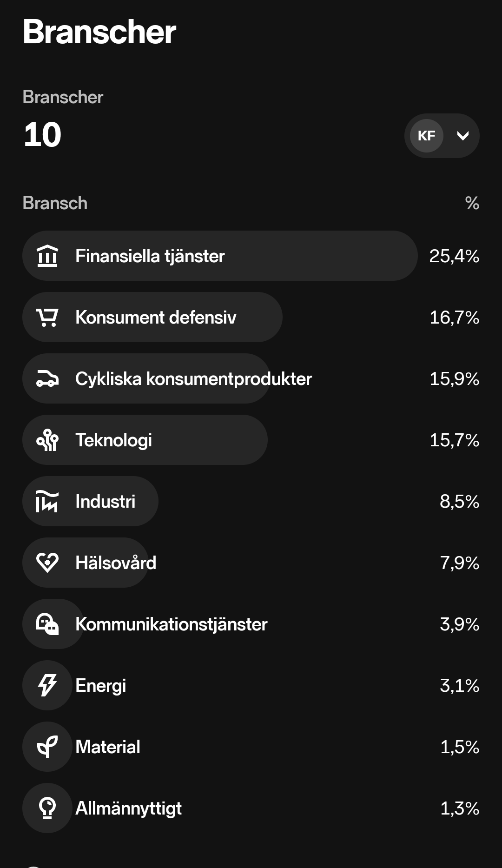This screenshot has height=868, width=502.
Task: Click the lightning bolt icon for Energi
Action: 47,686
